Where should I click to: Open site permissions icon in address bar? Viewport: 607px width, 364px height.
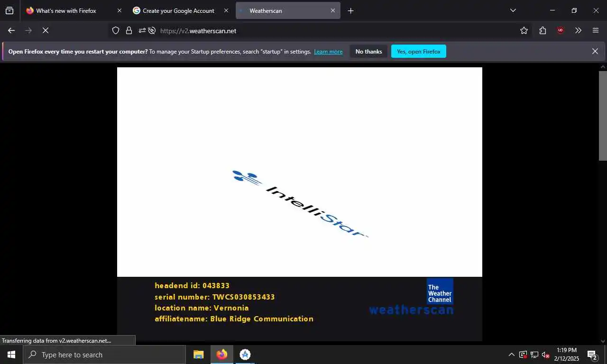(x=142, y=30)
